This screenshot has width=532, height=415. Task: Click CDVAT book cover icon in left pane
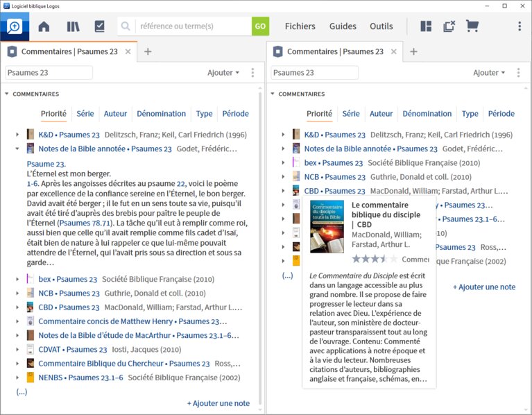tap(31, 349)
